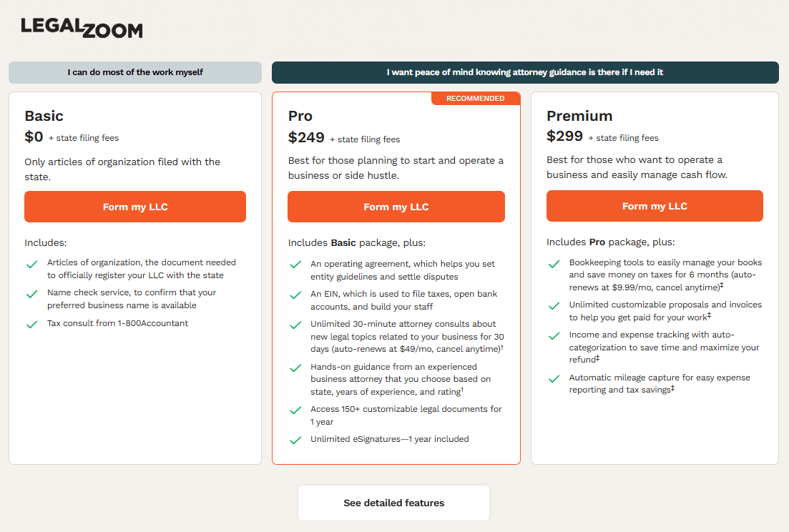789x532 pixels.
Task: Click checkmark next to Income and expense tracking
Action: coord(554,336)
